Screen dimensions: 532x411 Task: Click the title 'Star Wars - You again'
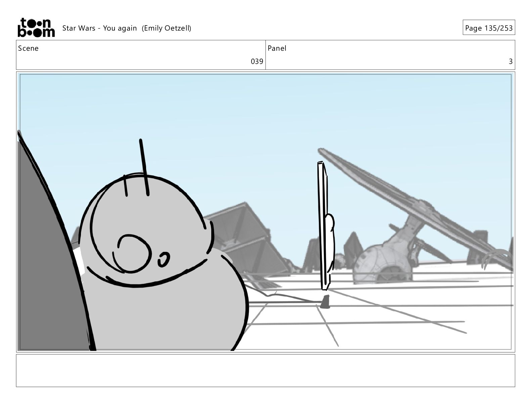[99, 28]
